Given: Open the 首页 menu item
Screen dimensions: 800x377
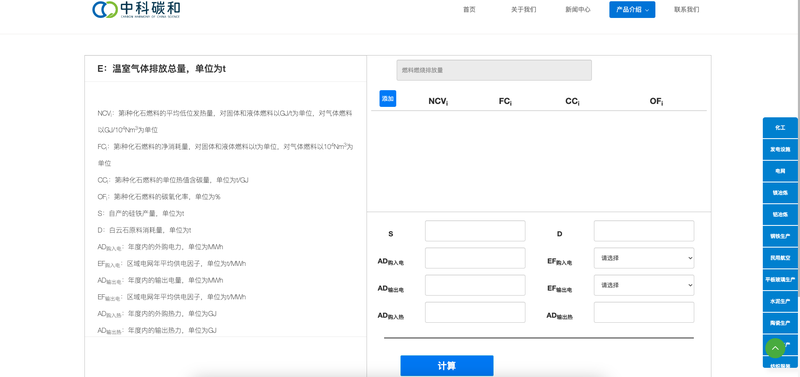Looking at the screenshot, I should coord(469,10).
